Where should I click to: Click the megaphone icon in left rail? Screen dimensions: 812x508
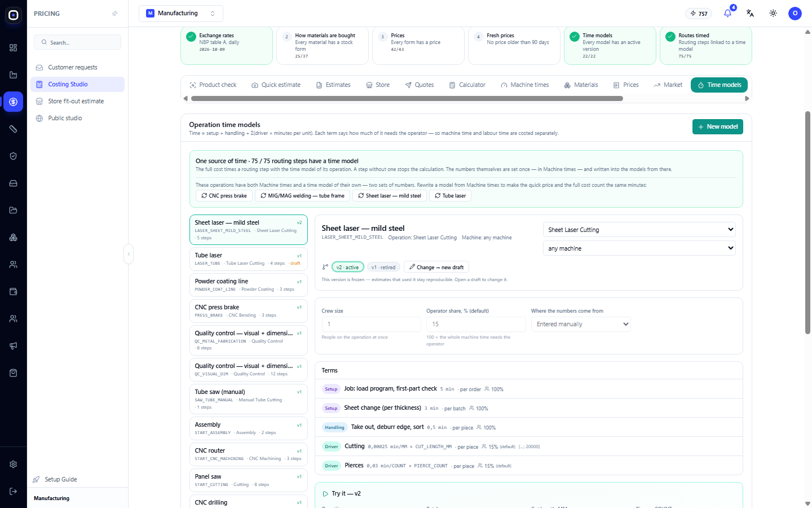(x=14, y=345)
